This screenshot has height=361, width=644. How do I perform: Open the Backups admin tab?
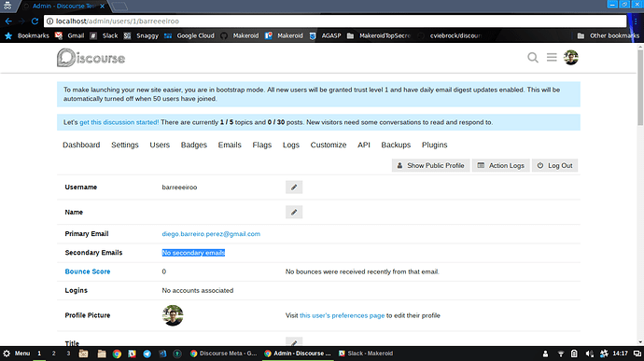[x=396, y=145]
